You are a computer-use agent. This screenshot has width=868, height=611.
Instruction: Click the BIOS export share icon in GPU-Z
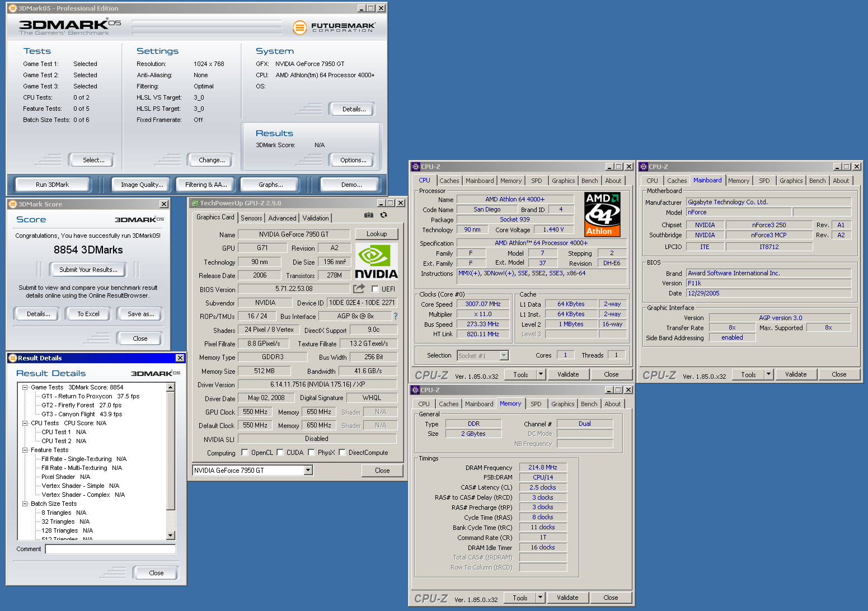click(x=359, y=289)
